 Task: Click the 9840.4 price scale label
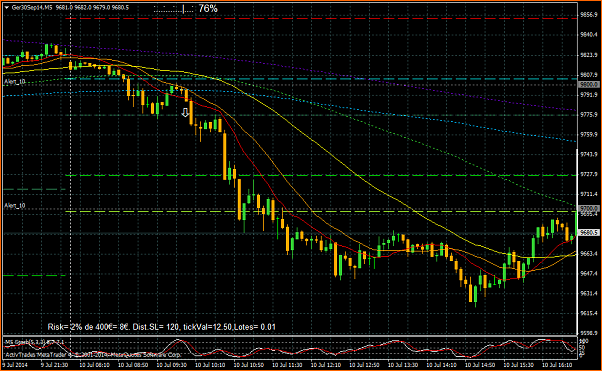(589, 35)
